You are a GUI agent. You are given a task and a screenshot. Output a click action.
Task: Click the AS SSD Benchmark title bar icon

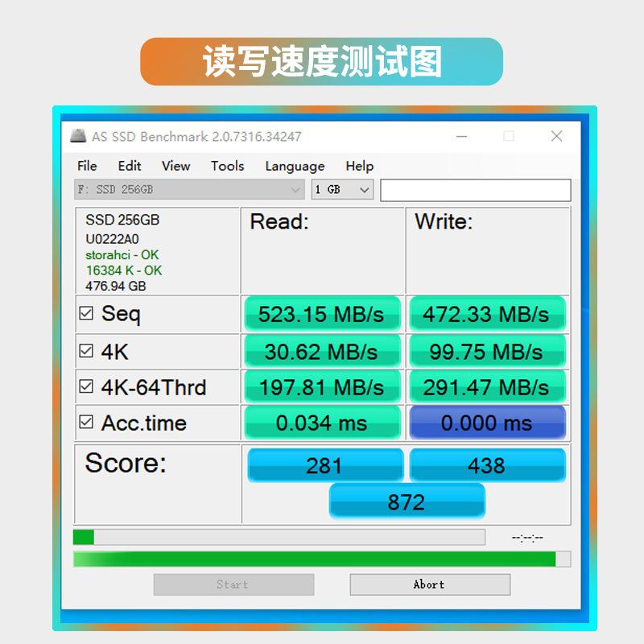(x=78, y=136)
